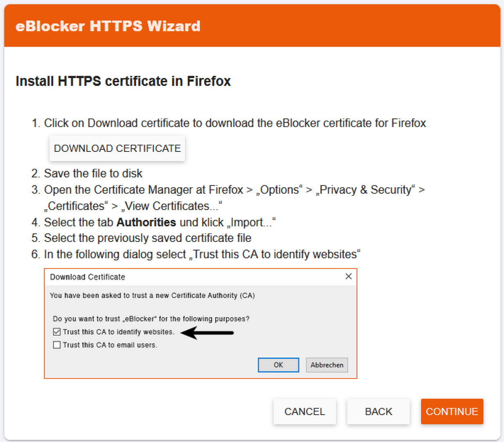Screen dimensions: 504x442
Task: Abort the wizard using CANCEL
Action: (305, 411)
